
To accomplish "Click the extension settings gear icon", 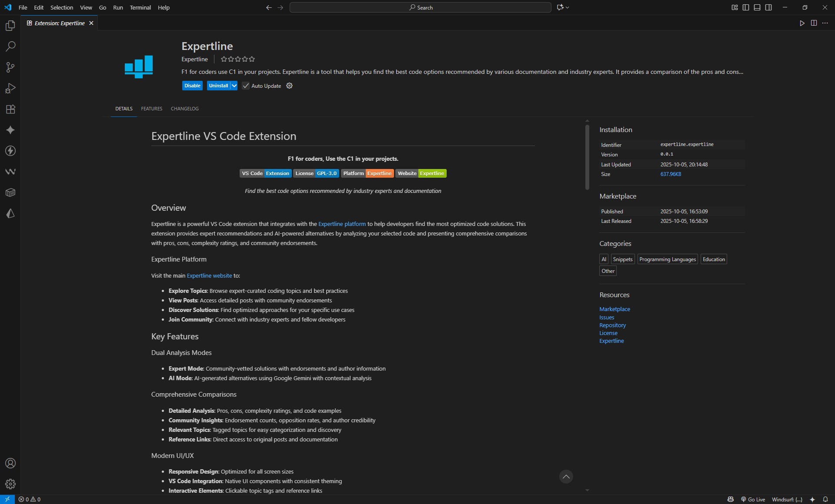I will 289,86.
